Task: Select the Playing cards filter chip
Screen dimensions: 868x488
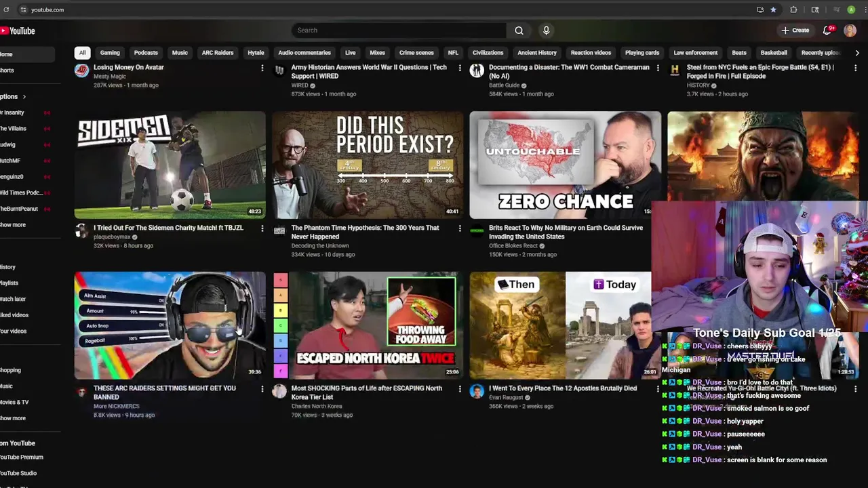Action: pyautogui.click(x=642, y=53)
